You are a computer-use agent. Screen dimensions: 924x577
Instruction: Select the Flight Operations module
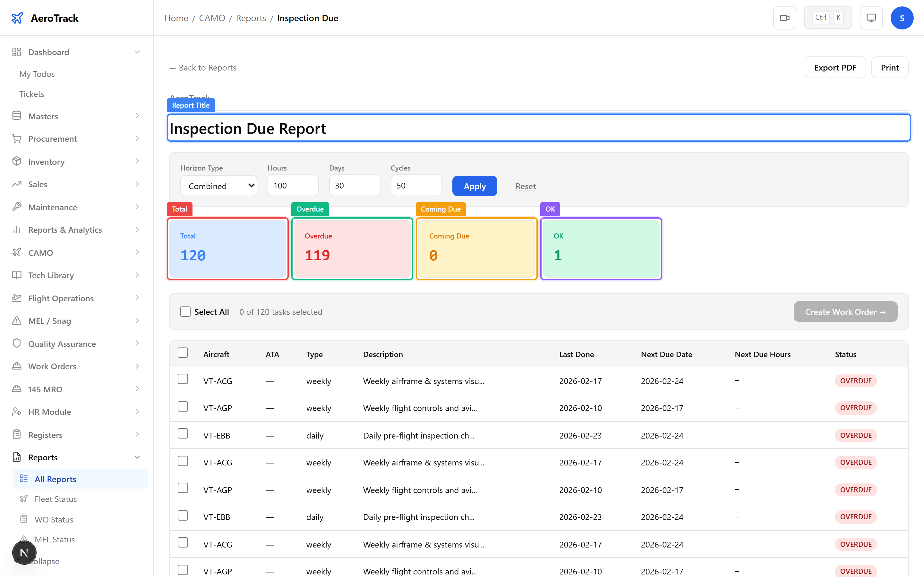click(x=61, y=298)
